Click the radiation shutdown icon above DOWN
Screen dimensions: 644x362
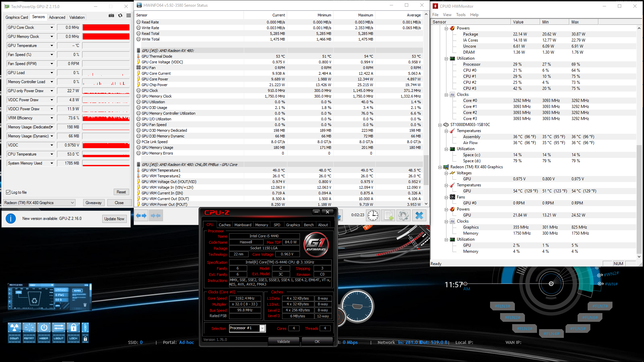(x=14, y=327)
